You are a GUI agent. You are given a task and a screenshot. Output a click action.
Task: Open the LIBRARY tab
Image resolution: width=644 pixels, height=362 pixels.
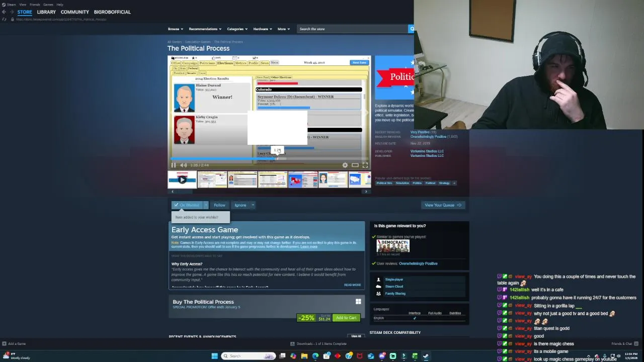pos(46,12)
